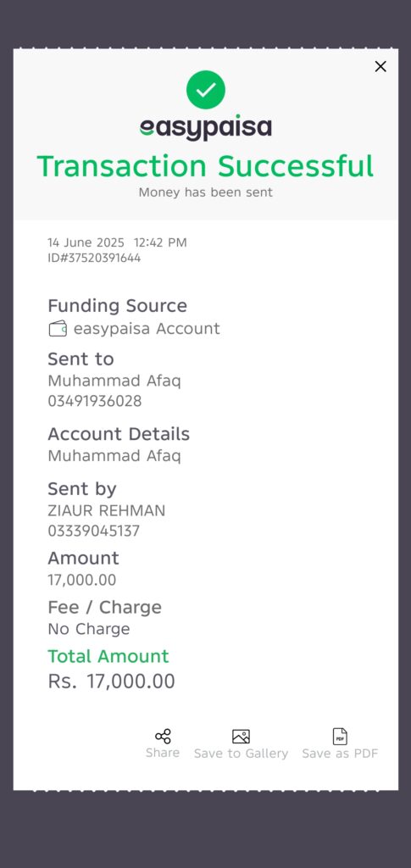Click the Total Amount Rs. 17,000.00 value
The image size is (411, 868).
coord(111,682)
